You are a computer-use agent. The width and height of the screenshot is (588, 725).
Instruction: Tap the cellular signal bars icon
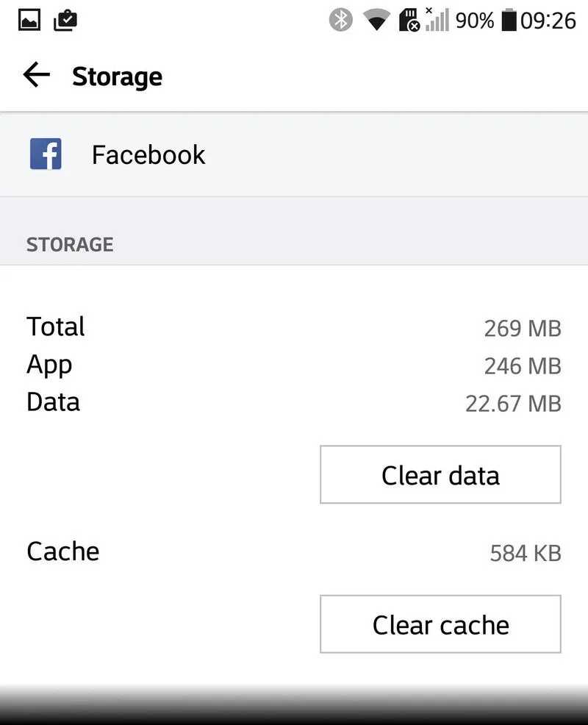pos(437,20)
